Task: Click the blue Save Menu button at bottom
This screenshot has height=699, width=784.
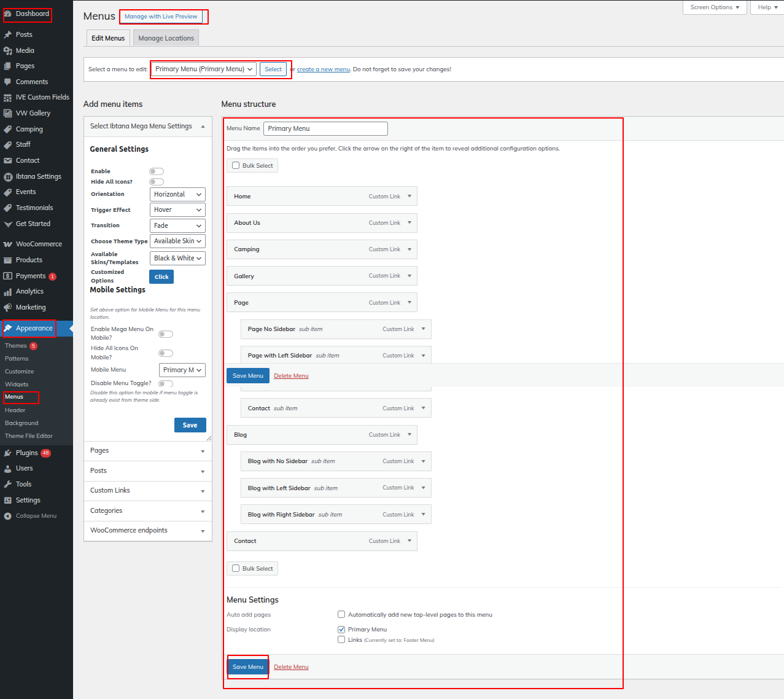Action: coord(248,667)
